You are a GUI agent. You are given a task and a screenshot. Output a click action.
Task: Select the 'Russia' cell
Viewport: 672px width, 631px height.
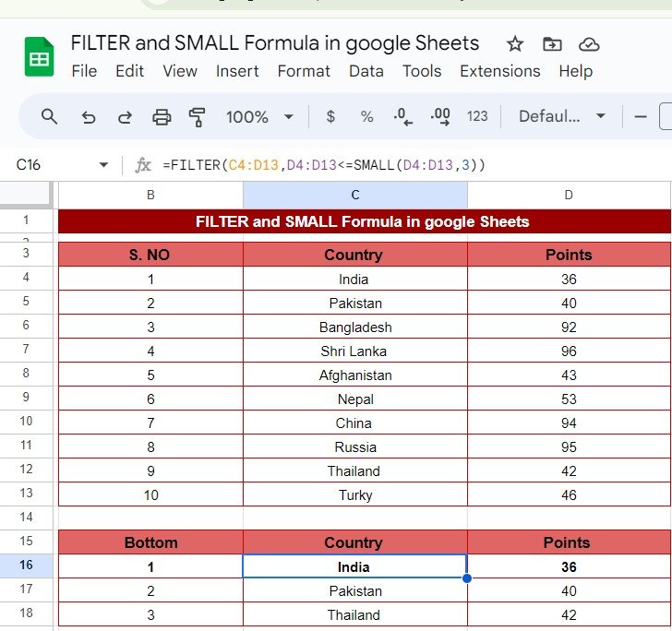pyautogui.click(x=354, y=446)
